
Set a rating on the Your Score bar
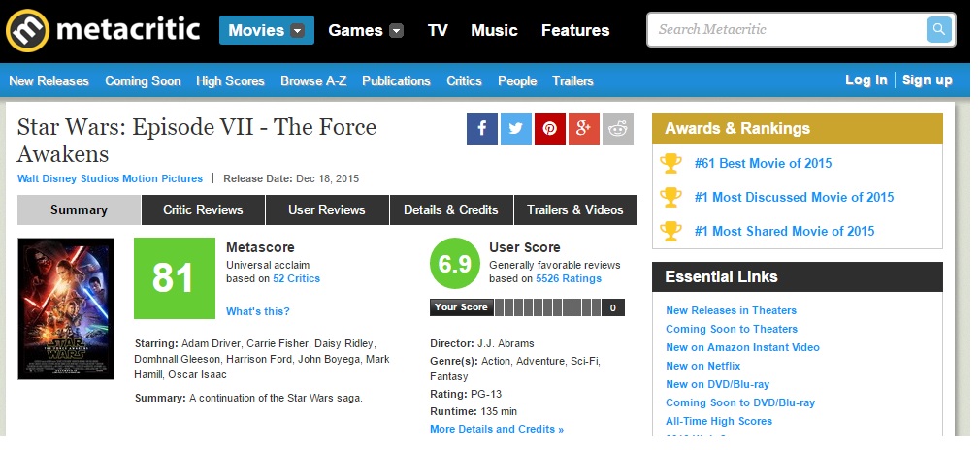pyautogui.click(x=548, y=307)
